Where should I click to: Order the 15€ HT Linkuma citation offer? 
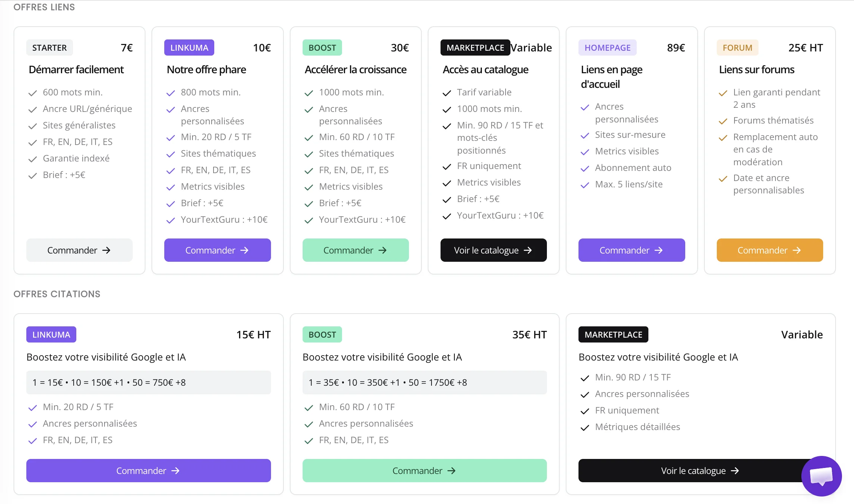pyautogui.click(x=148, y=471)
